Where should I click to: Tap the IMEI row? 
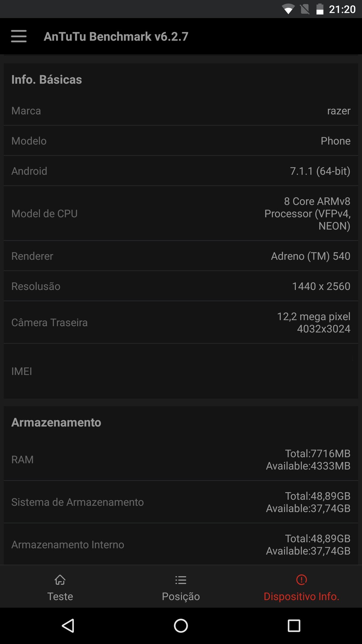(181, 371)
